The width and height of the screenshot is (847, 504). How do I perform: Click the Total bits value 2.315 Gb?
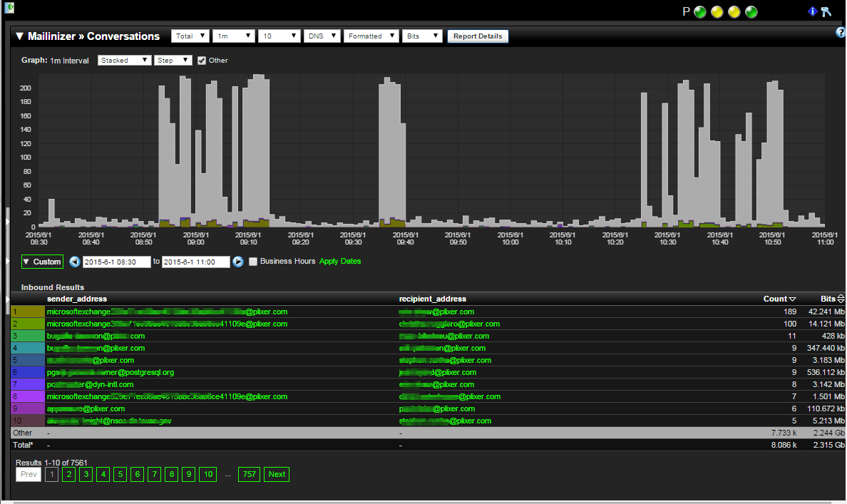coord(828,445)
